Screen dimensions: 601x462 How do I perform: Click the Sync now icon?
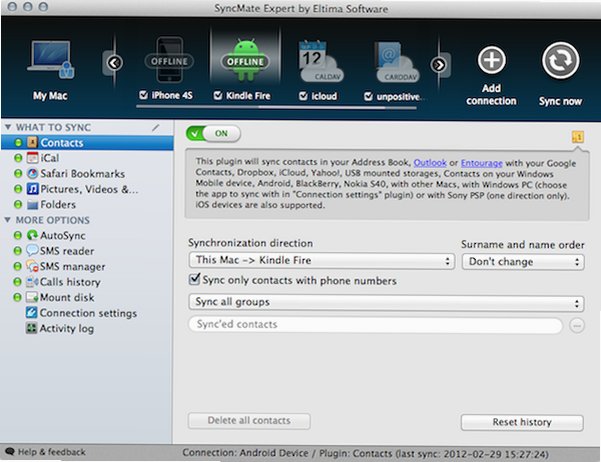560,61
